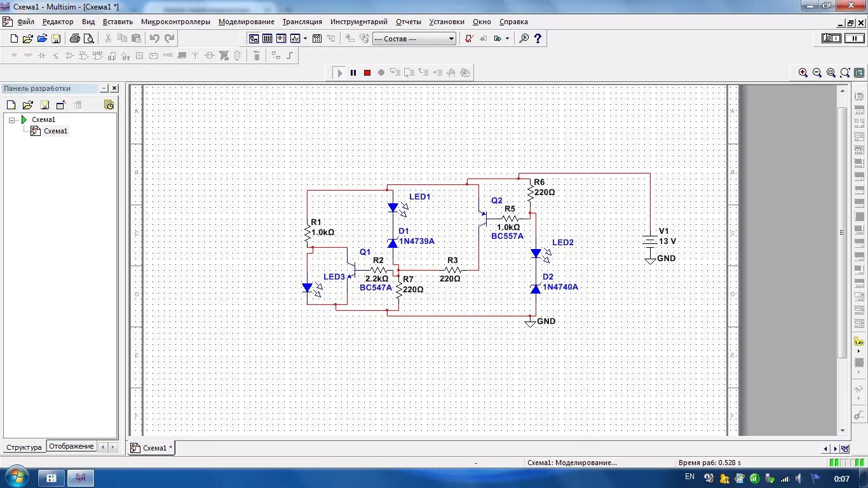
Task: Click the zoom to fit page icon
Action: tap(845, 72)
